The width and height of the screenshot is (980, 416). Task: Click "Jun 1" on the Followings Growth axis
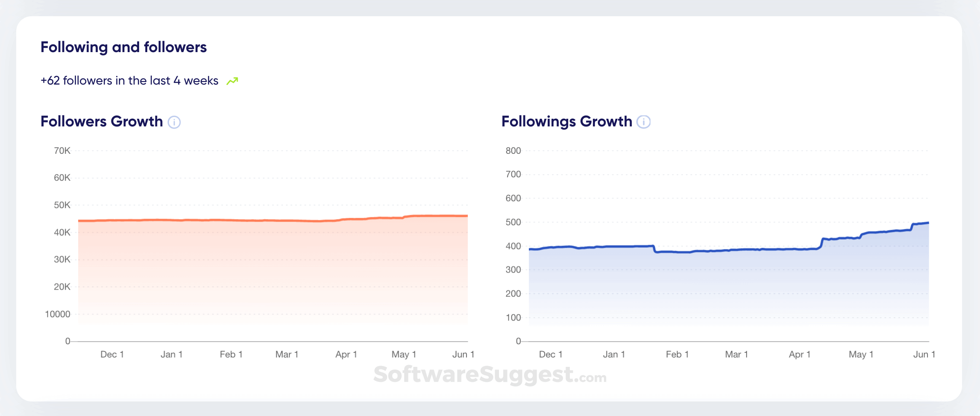[x=924, y=354]
